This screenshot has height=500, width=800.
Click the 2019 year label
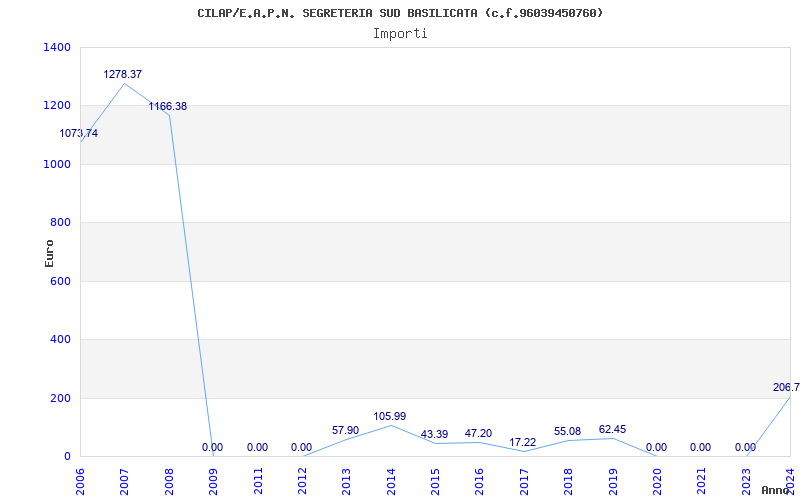[x=613, y=481]
